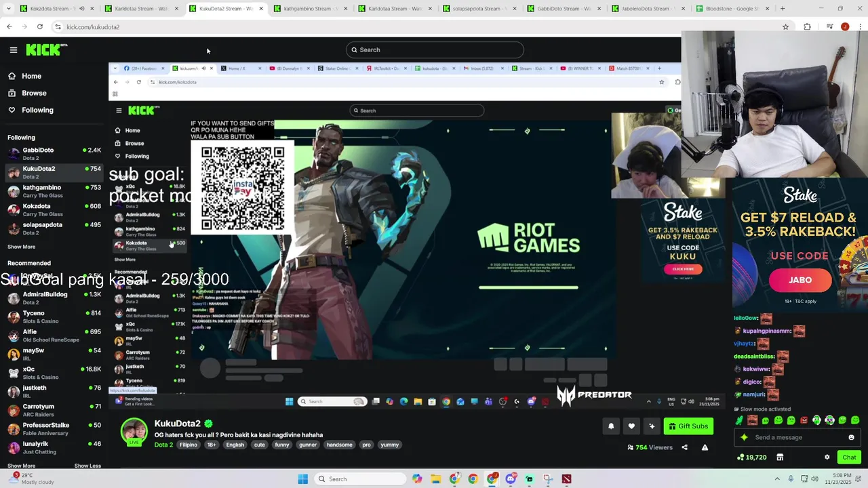Click the Gift Subs button
The image size is (868, 488).
[x=688, y=426]
